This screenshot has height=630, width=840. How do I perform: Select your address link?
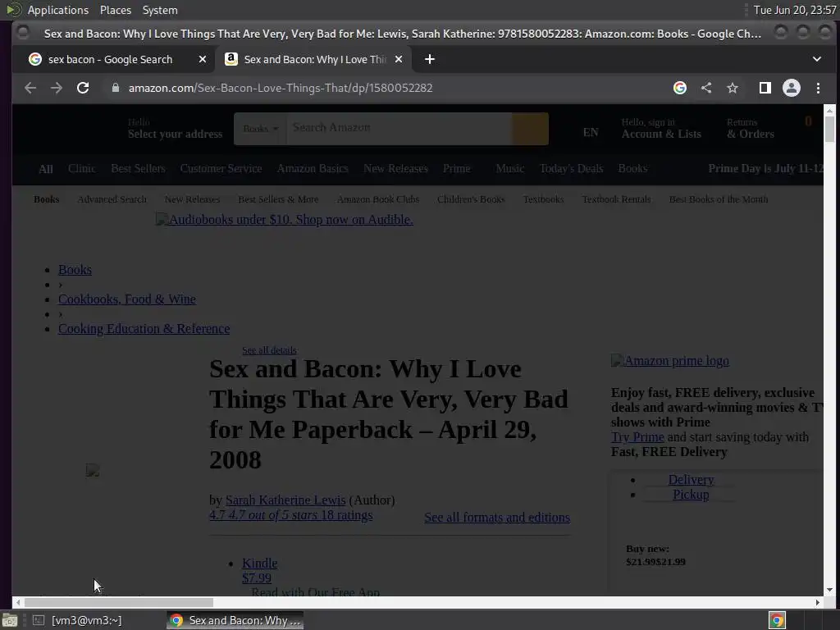[175, 129]
